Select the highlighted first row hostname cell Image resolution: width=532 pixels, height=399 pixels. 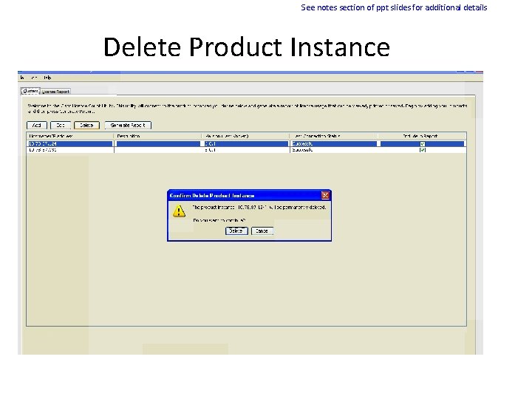tap(70, 144)
